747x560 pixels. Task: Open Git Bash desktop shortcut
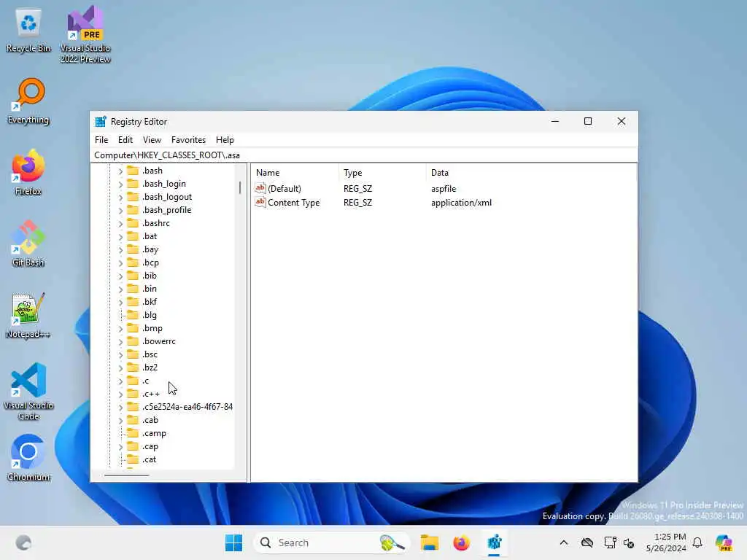tap(28, 244)
